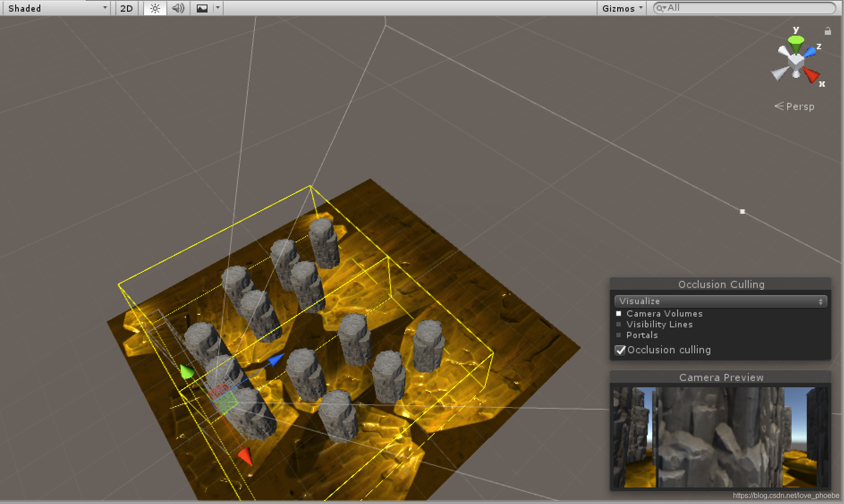The width and height of the screenshot is (844, 504).
Task: Open the Visualize mode dropdown
Action: 720,301
